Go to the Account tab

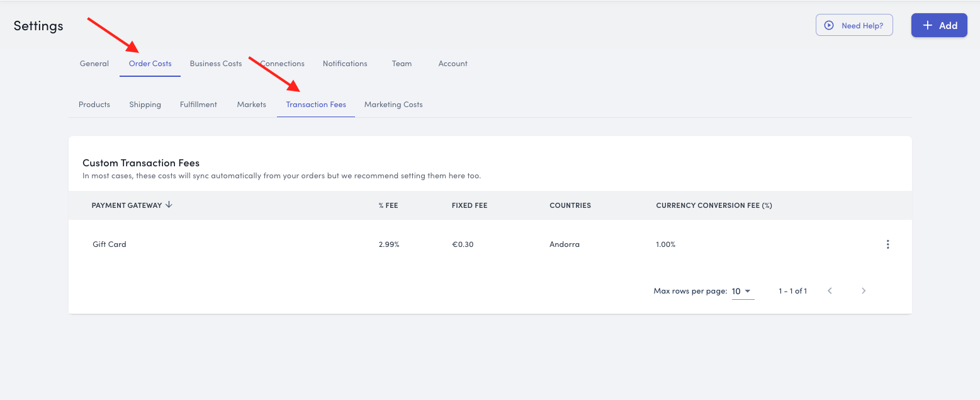point(453,64)
